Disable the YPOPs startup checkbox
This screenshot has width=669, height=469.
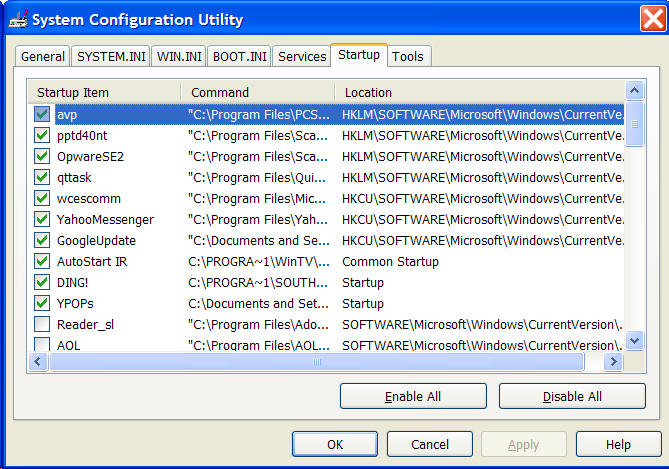(42, 303)
